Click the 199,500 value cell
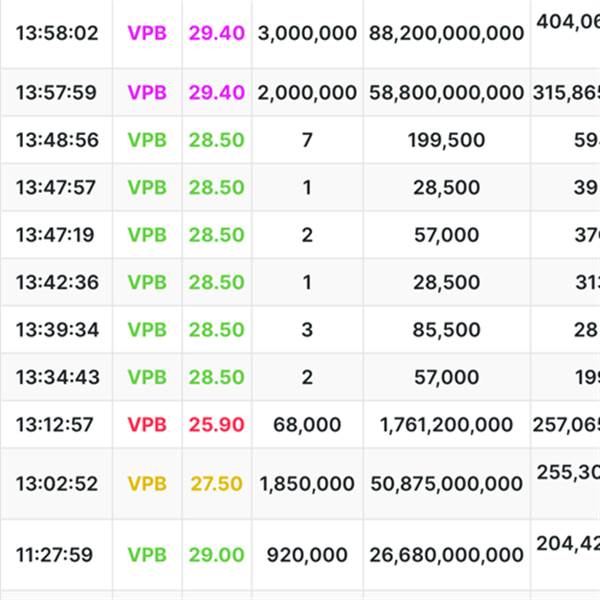The width and height of the screenshot is (600, 600). 446,141
